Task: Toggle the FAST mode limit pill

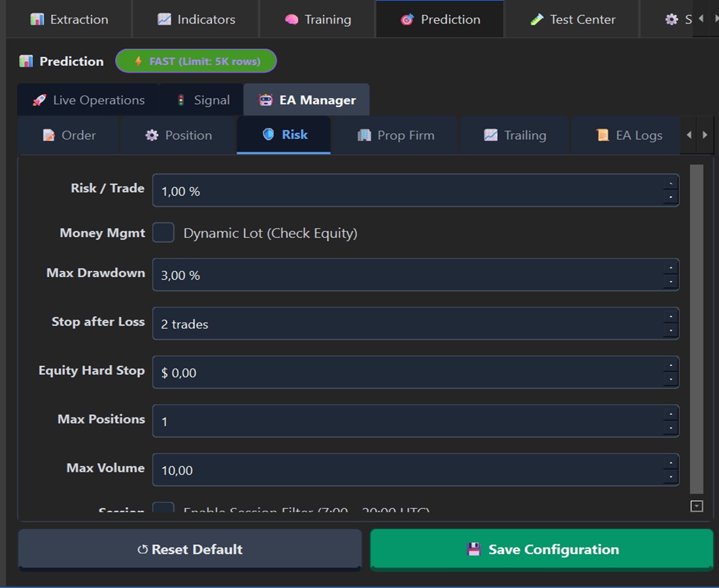Action: 196,61
